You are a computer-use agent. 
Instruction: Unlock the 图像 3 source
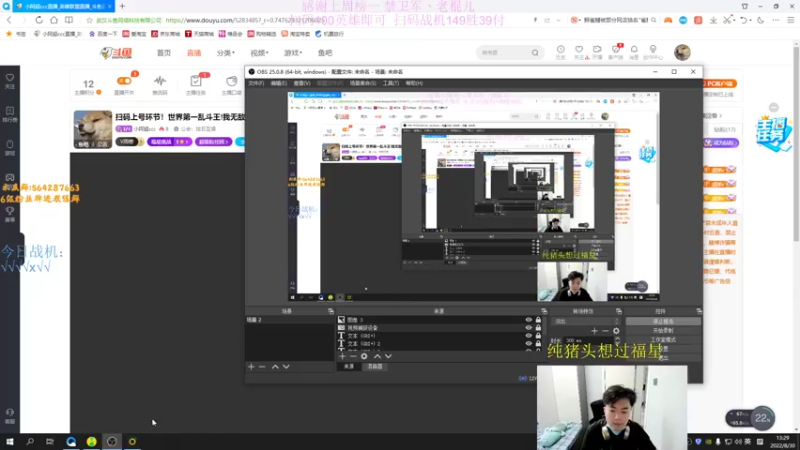pos(538,320)
